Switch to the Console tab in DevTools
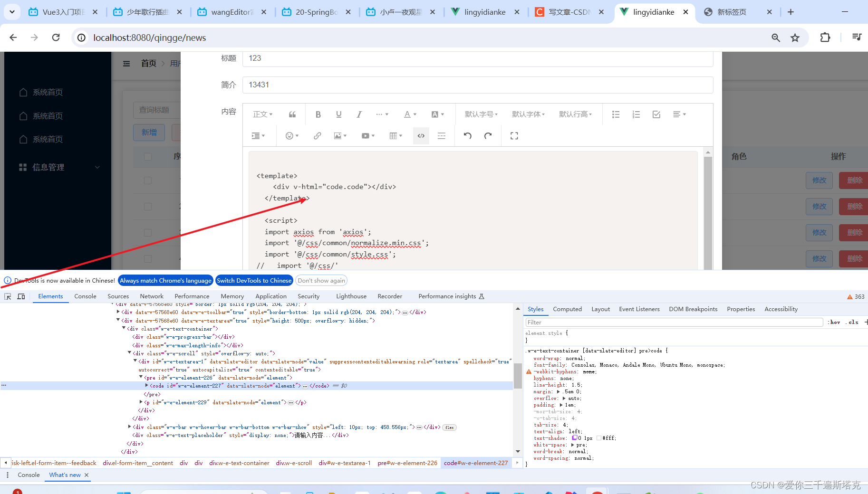Image resolution: width=868 pixels, height=494 pixels. pyautogui.click(x=85, y=296)
